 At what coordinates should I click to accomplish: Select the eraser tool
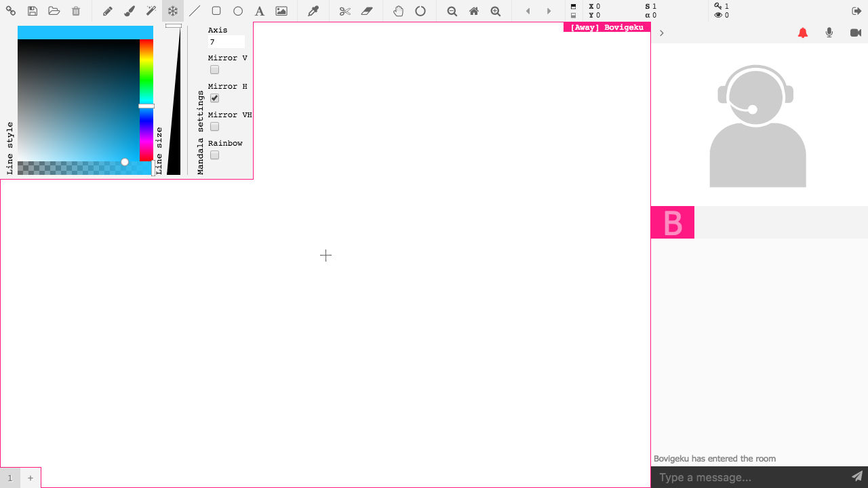tap(367, 11)
